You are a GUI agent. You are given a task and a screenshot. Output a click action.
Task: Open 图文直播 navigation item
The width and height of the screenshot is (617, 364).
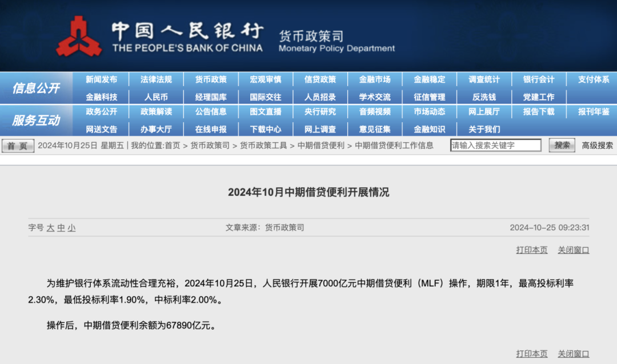point(266,112)
